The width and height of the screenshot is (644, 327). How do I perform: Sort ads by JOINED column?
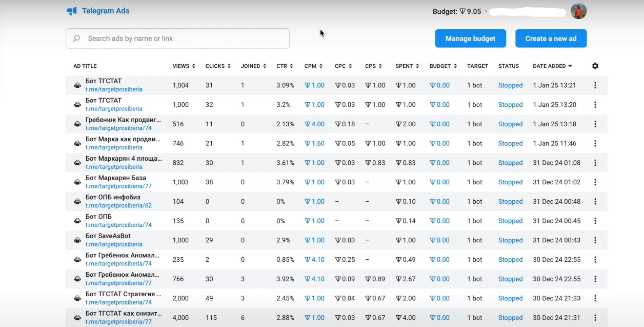tap(254, 66)
